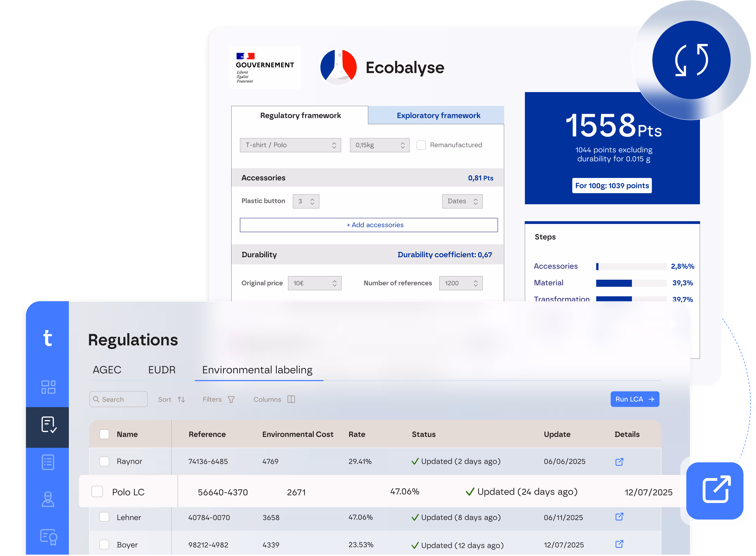Toggle the Remanufactured checkbox
Image resolution: width=756 pixels, height=556 pixels.
421,145
